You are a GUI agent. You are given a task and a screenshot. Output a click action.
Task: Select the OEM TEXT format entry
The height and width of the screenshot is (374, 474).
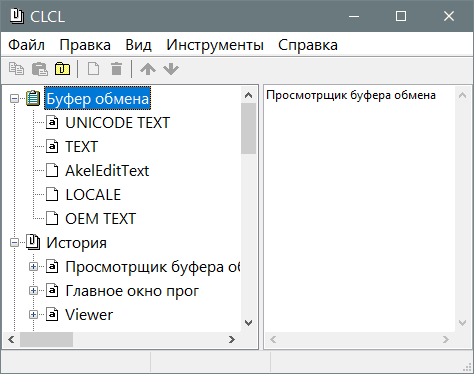click(101, 219)
